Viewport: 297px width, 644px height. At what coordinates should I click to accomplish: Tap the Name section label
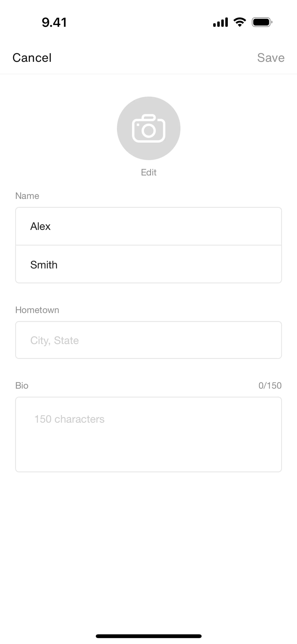(x=27, y=196)
